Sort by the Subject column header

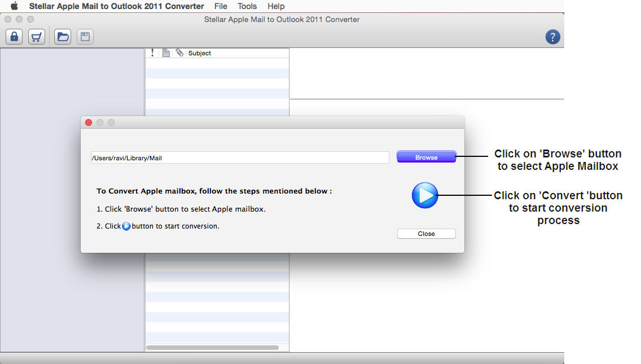coord(200,53)
